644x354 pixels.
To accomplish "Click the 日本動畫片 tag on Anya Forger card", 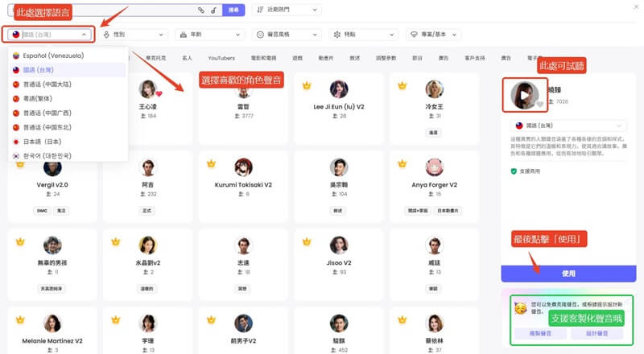I will pyautogui.click(x=448, y=211).
